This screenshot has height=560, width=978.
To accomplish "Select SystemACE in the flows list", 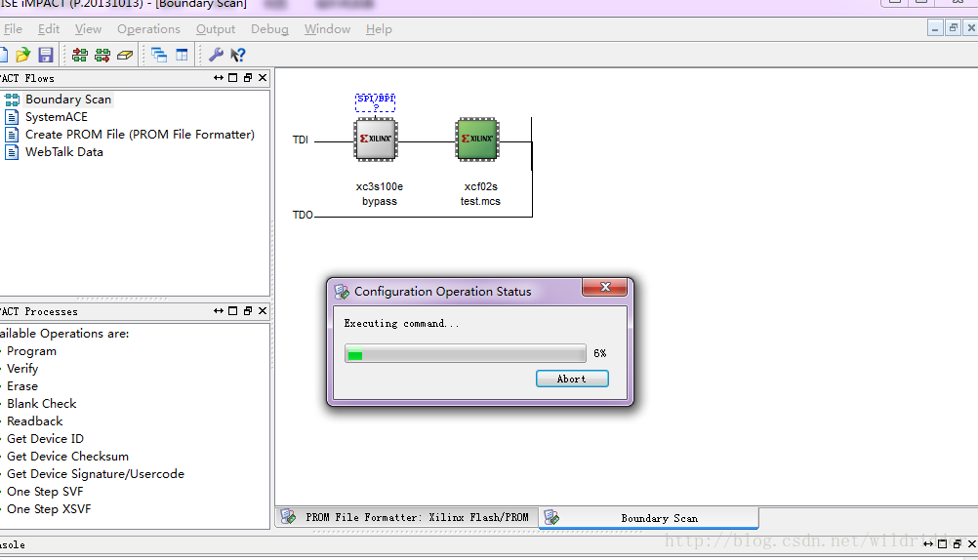I will coord(57,117).
